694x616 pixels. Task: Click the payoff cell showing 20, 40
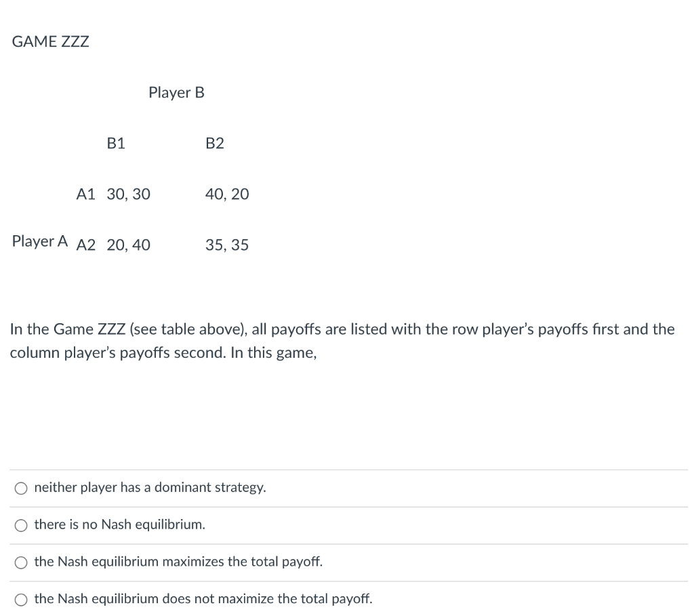click(x=129, y=245)
